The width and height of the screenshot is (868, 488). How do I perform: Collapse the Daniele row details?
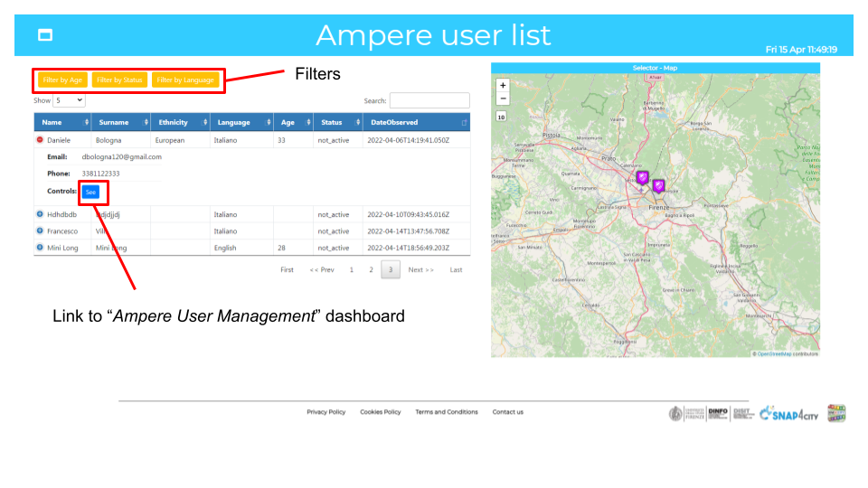point(40,140)
